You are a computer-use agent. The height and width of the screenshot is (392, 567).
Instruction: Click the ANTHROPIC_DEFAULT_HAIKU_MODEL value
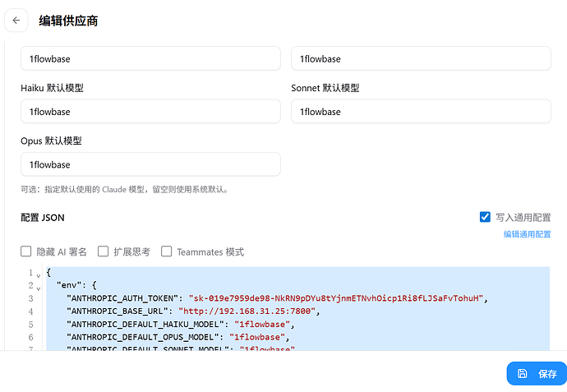pos(262,325)
